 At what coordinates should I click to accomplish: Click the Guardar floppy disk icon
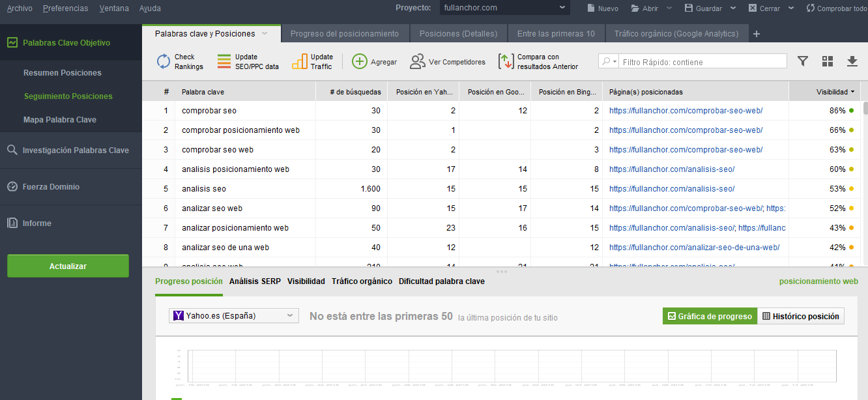pyautogui.click(x=689, y=8)
